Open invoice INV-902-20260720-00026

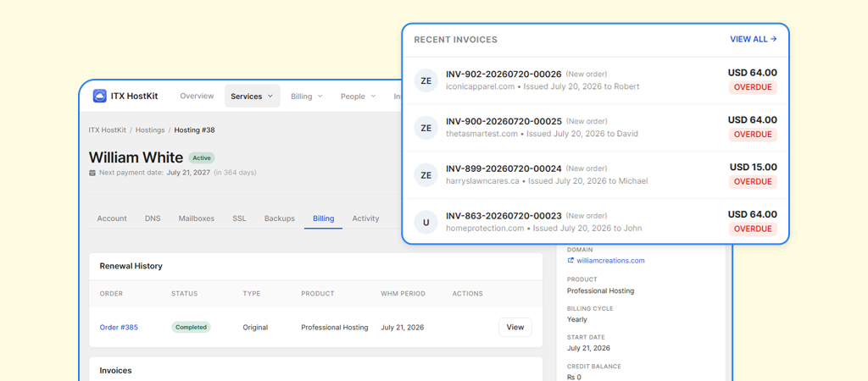pyautogui.click(x=504, y=75)
